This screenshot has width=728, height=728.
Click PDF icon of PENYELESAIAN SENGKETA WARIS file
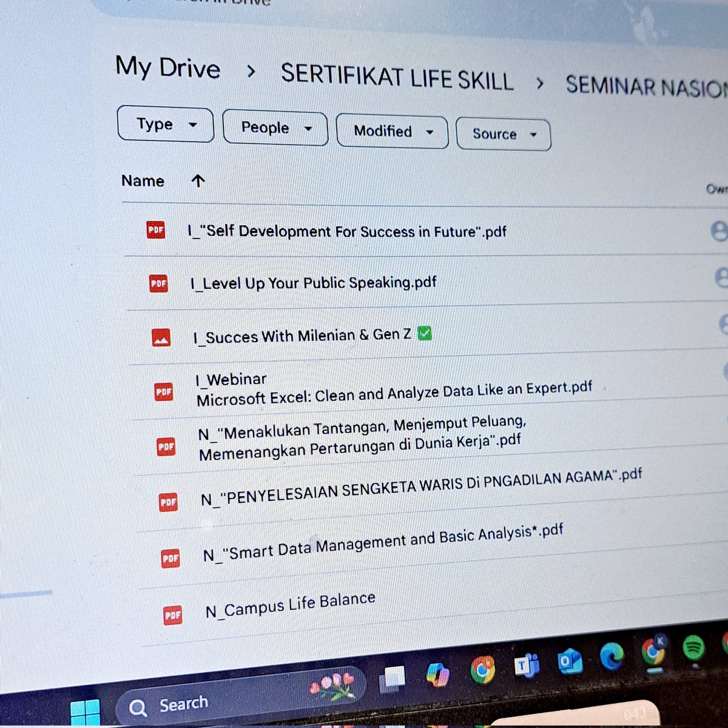168,502
